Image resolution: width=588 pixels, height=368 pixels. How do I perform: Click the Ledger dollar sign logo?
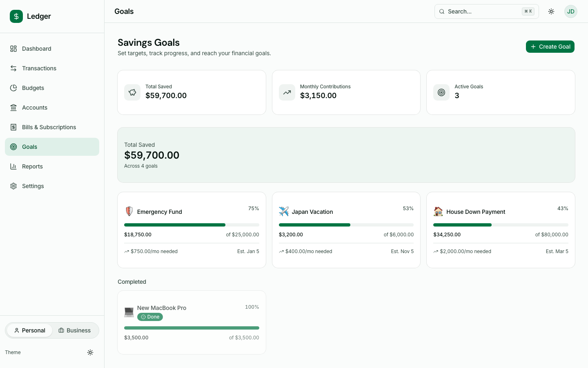[16, 16]
